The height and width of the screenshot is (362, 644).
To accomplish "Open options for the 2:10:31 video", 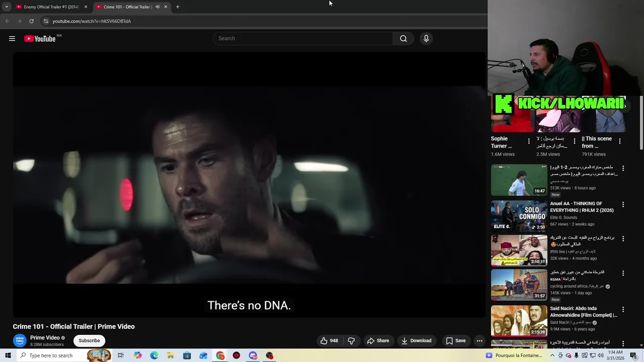I will pos(623,239).
